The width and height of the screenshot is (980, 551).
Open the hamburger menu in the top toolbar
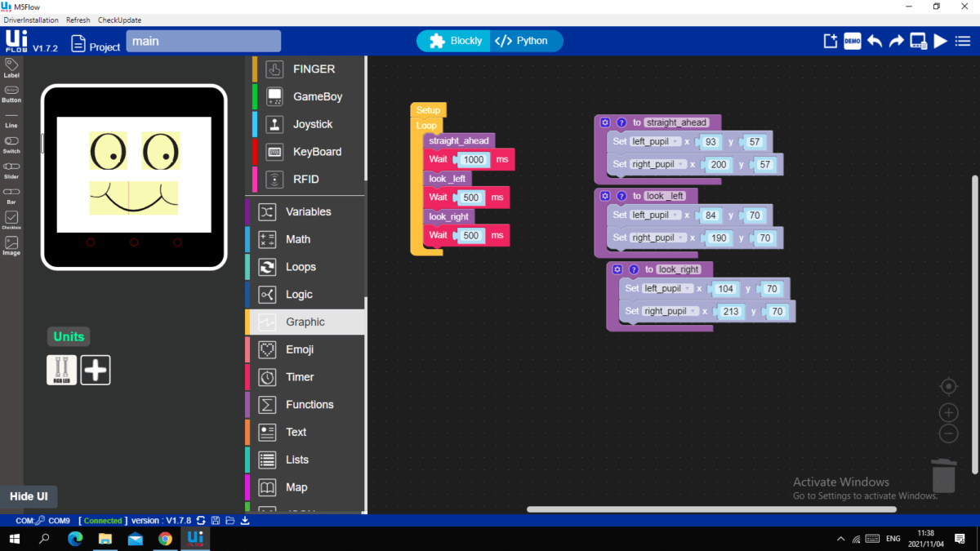point(963,41)
